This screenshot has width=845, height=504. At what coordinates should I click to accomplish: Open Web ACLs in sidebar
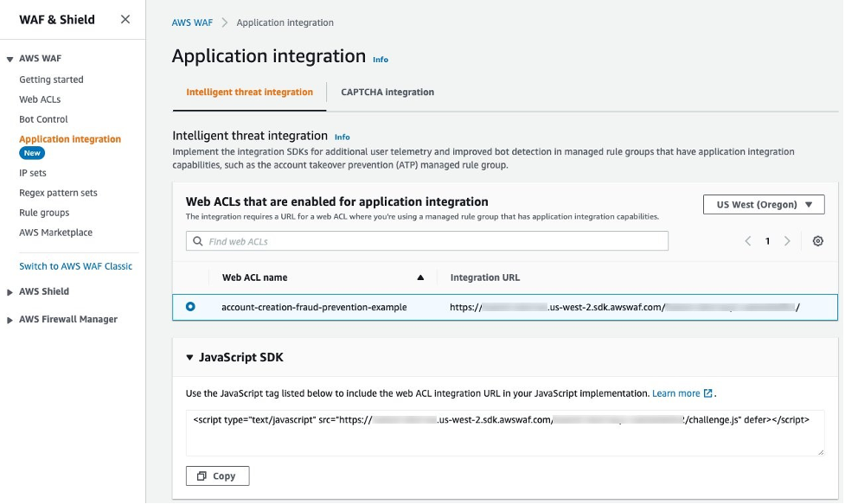[40, 99]
